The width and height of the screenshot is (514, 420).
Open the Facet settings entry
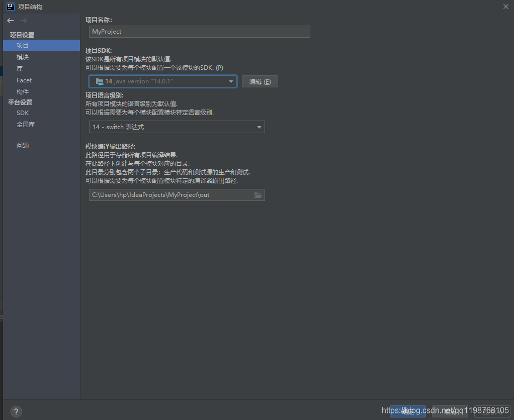point(24,80)
